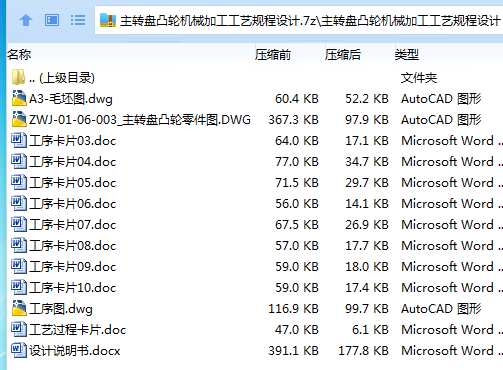
Task: Select file A3-毛坯图.dwg
Action: tap(71, 99)
